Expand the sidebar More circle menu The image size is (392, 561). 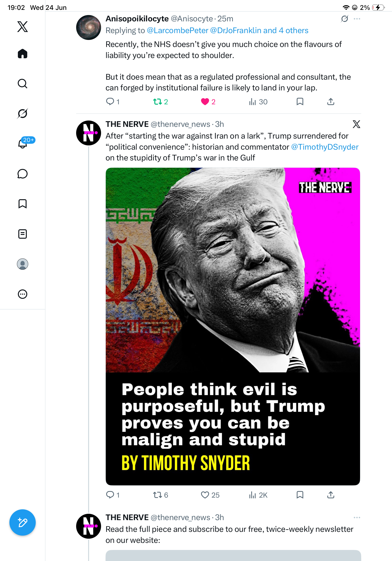[23, 294]
